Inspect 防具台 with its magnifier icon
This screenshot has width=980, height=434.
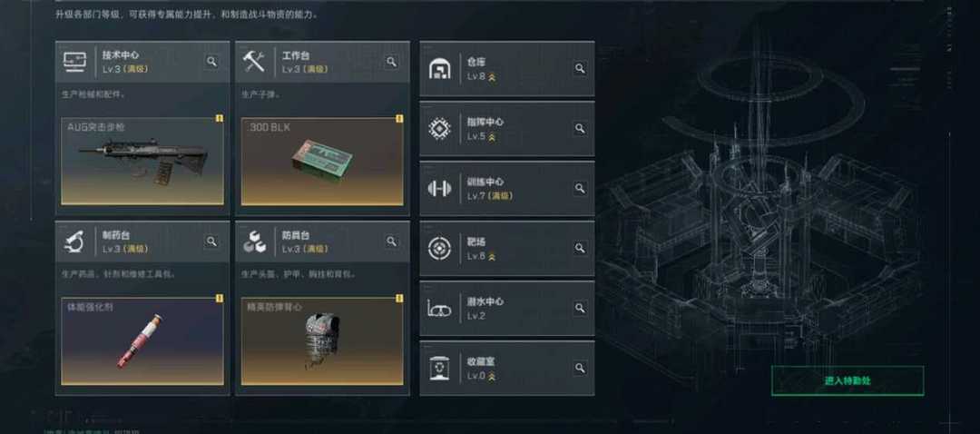click(391, 241)
